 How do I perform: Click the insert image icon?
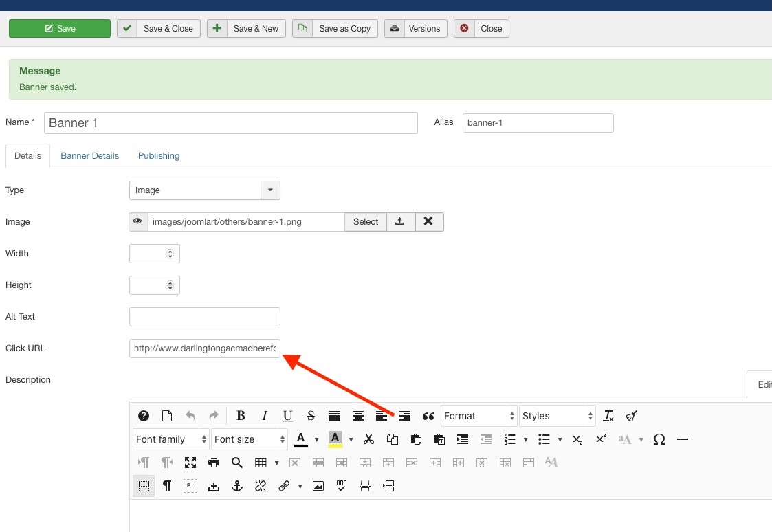click(318, 486)
